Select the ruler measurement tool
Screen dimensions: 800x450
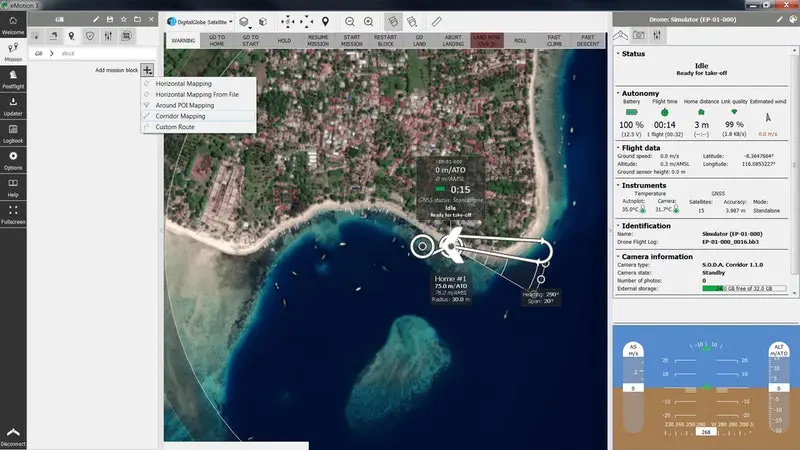tap(437, 21)
